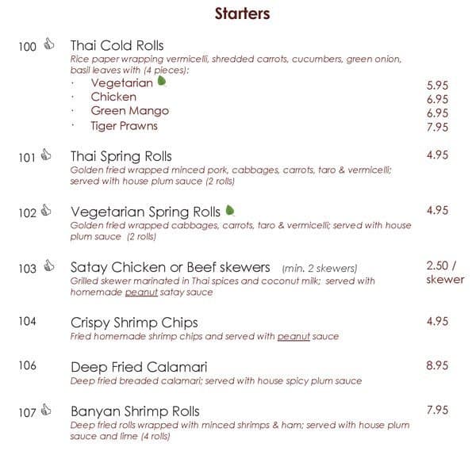Screen dimensions: 476x451
Task: Select the Banyan Shrimp Rolls title
Action: [x=135, y=411]
